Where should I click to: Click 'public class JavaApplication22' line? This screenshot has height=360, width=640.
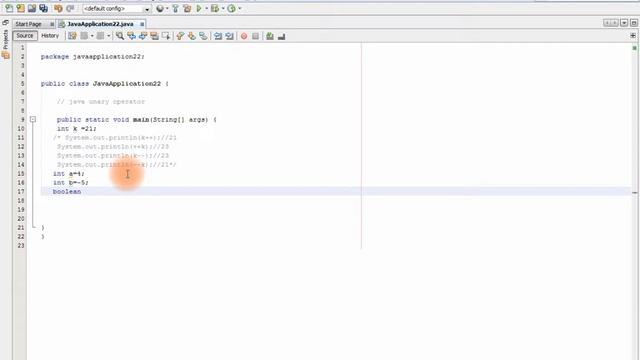[104, 84]
